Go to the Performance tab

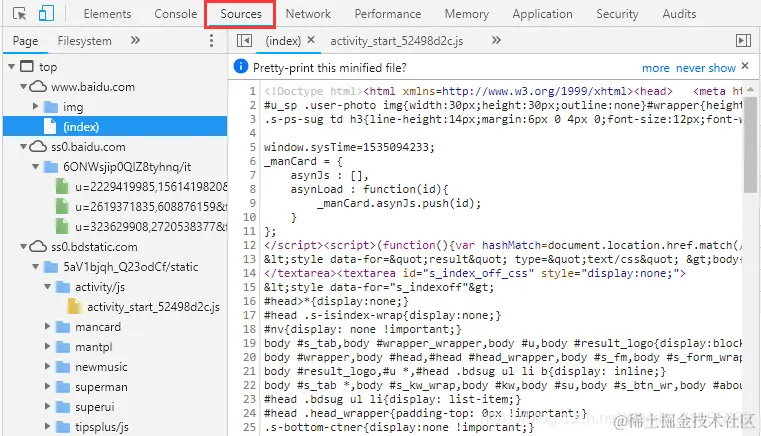point(387,14)
